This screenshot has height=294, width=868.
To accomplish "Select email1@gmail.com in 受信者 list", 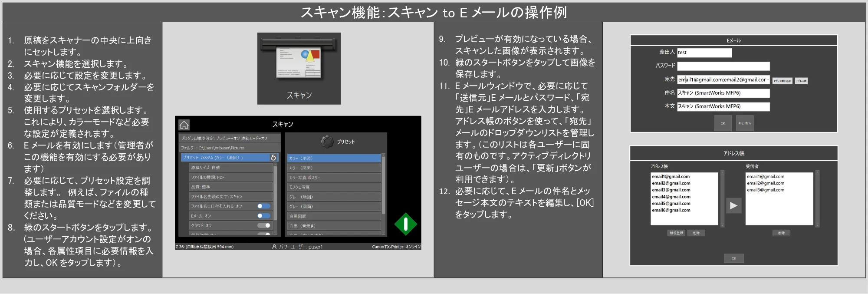I will (766, 176).
